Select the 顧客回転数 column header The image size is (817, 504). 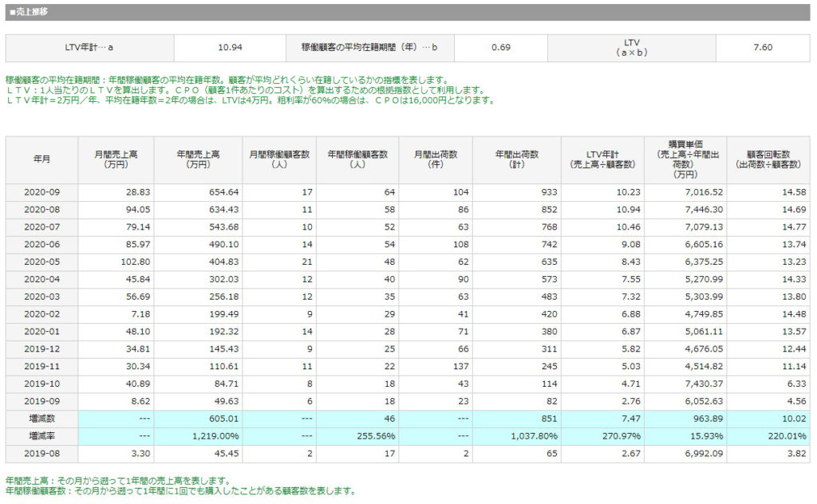(x=768, y=159)
